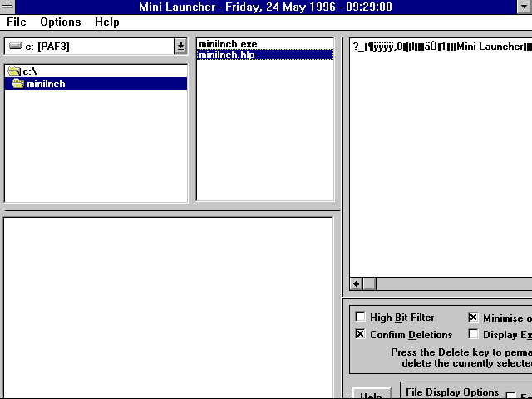Click the left scroll arrow in preview pane

pos(357,283)
